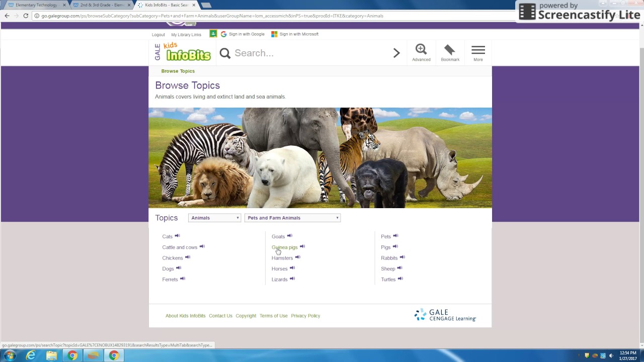Click browser back arrow
The height and width of the screenshot is (362, 644).
(7, 16)
